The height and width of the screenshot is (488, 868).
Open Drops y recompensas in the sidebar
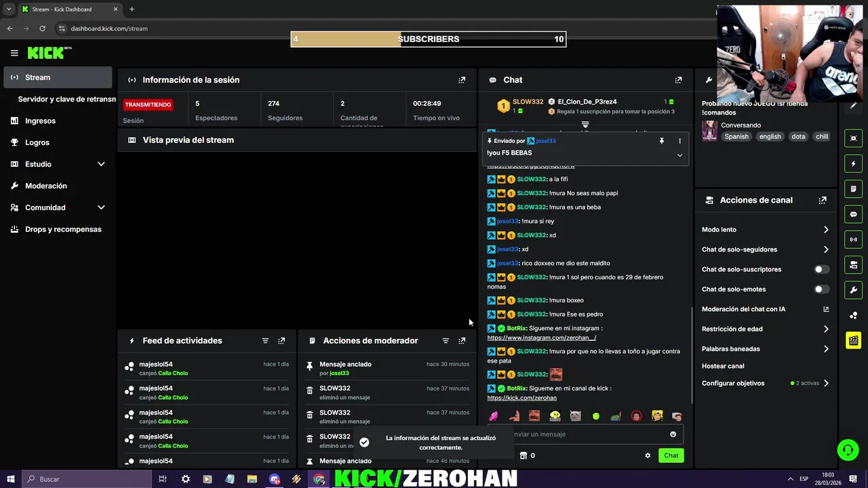(58, 229)
